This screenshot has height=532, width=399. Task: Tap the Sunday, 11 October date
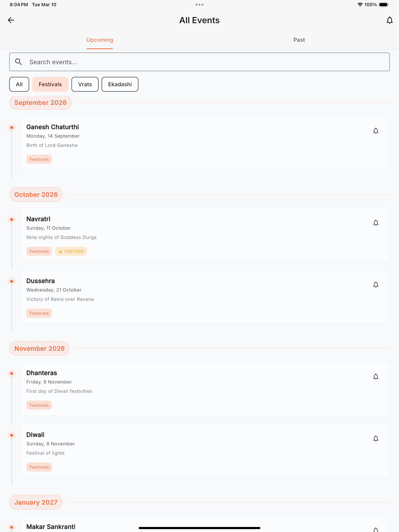49,228
